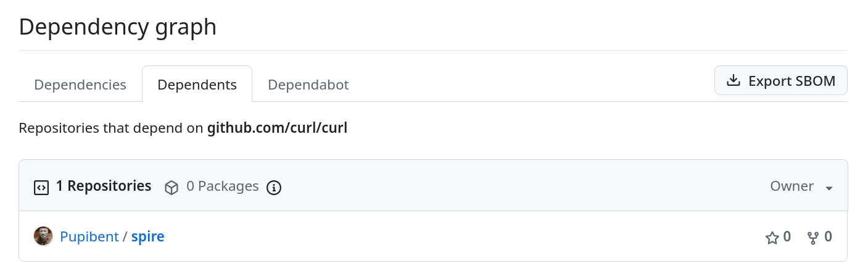Click the fork count number
This screenshot has width=868, height=276.
[x=828, y=236]
